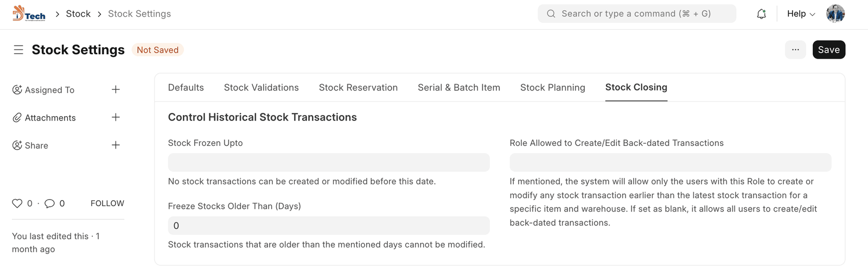The height and width of the screenshot is (268, 868).
Task: Open the Stock Validations tab
Action: (x=261, y=87)
